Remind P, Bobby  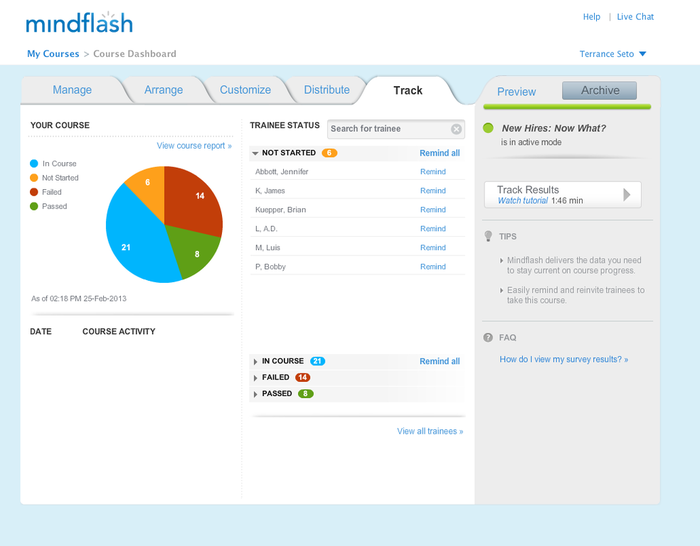pos(433,267)
